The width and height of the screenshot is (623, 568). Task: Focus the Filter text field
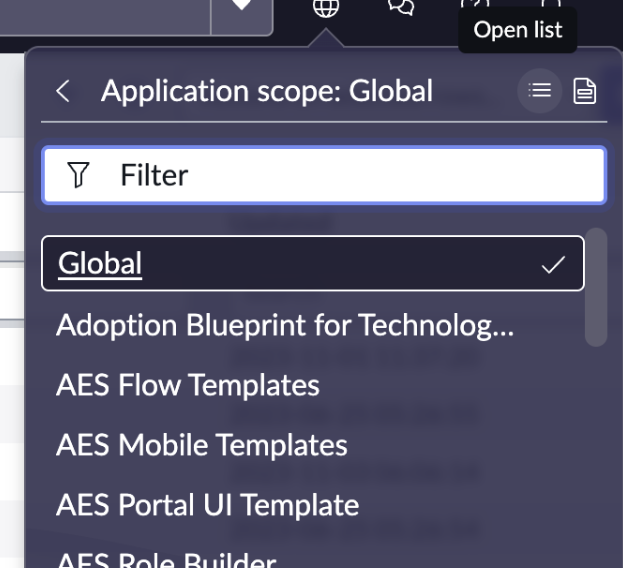[x=350, y=176]
